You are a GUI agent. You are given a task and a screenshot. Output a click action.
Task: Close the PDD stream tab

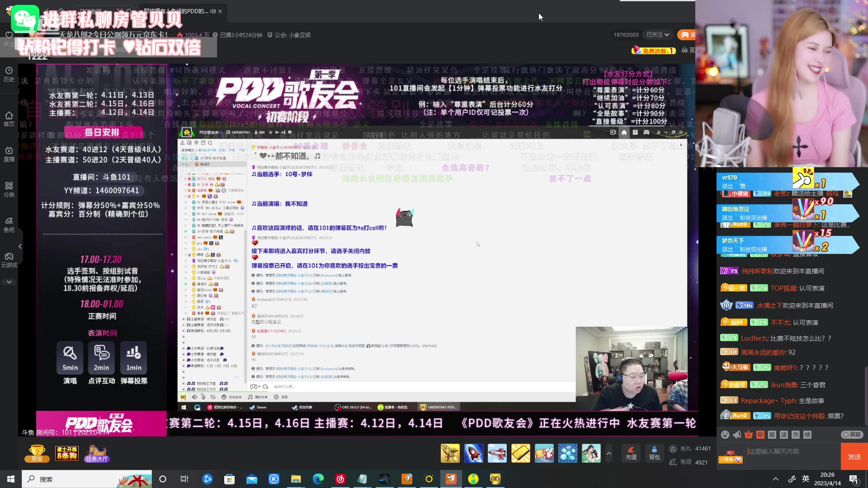click(x=220, y=11)
